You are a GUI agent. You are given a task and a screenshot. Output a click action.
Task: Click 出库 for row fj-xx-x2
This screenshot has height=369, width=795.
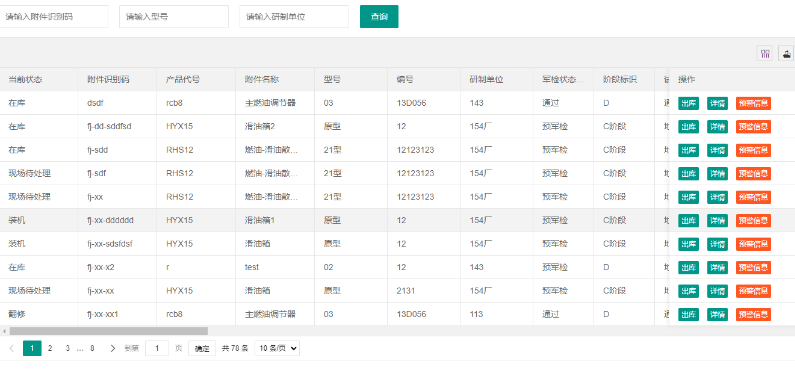click(x=689, y=268)
